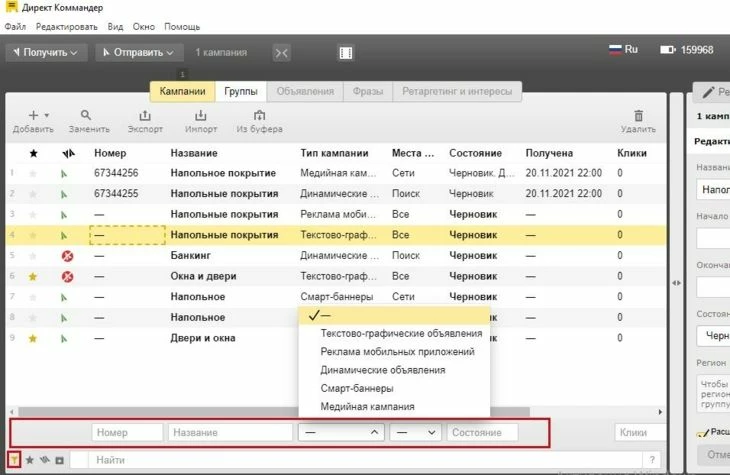Open the Получить dropdown

(46, 53)
